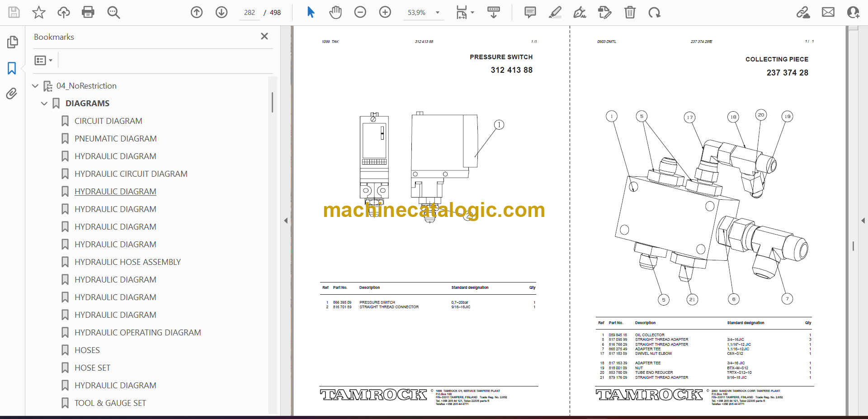Click the page number field showing 282
The height and width of the screenshot is (419, 868).
tap(250, 13)
